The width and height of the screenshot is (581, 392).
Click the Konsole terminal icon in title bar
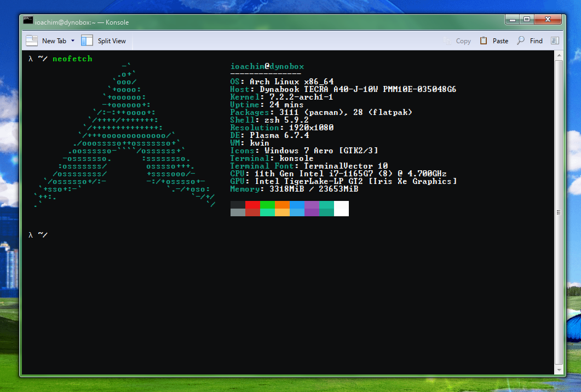(28, 20)
